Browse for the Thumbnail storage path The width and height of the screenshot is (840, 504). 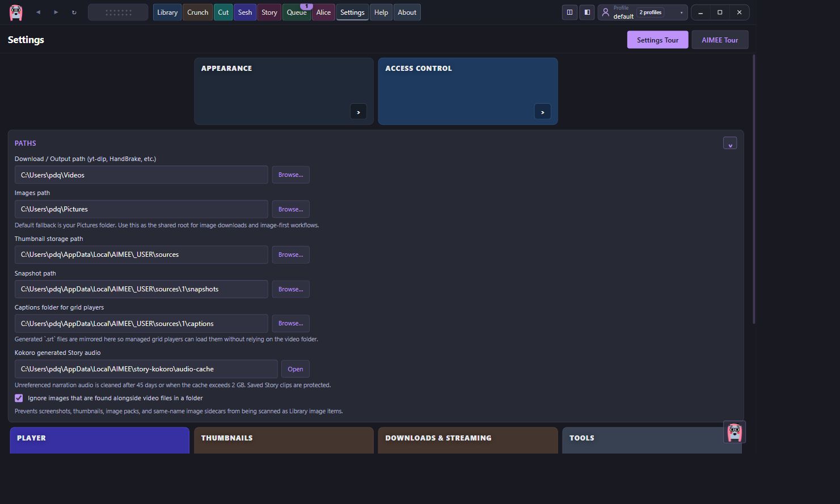point(290,255)
